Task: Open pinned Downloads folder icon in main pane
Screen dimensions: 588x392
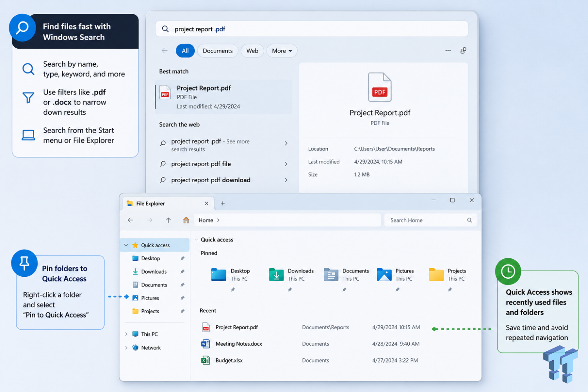Action: 276,275
